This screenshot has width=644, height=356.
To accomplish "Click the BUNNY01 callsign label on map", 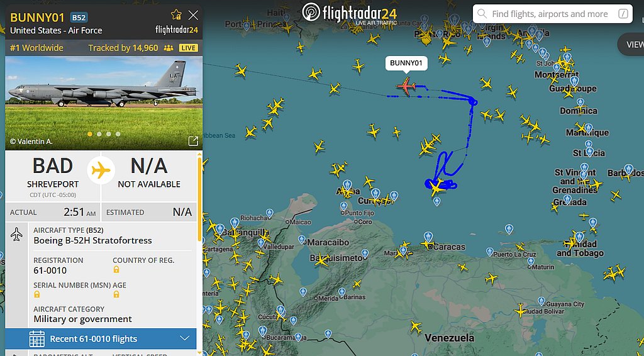I will [x=406, y=63].
